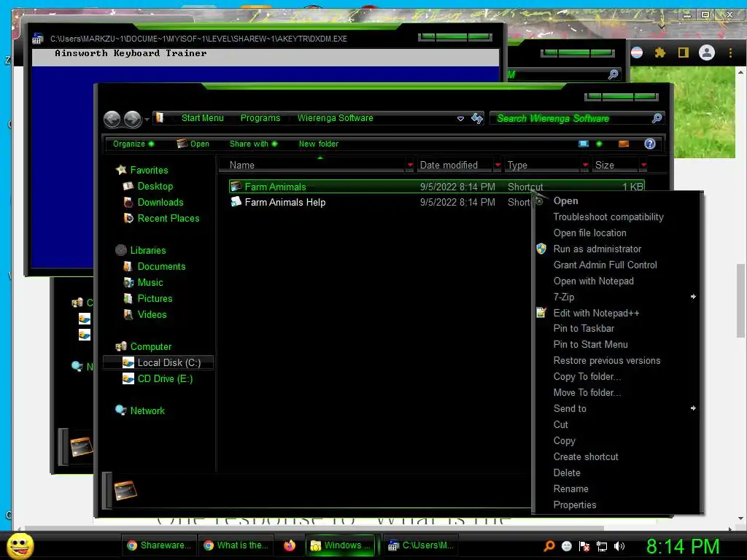Viewport: 747px width, 560px height.
Task: Toggle the preview pane icon in Explorer toolbar
Action: 624,144
